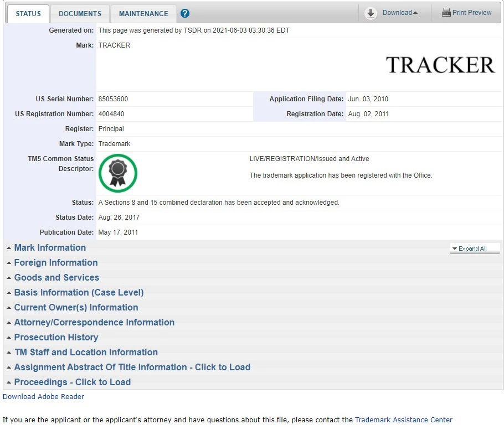504x440 pixels.
Task: Open the Download dropdown menu
Action: point(400,13)
